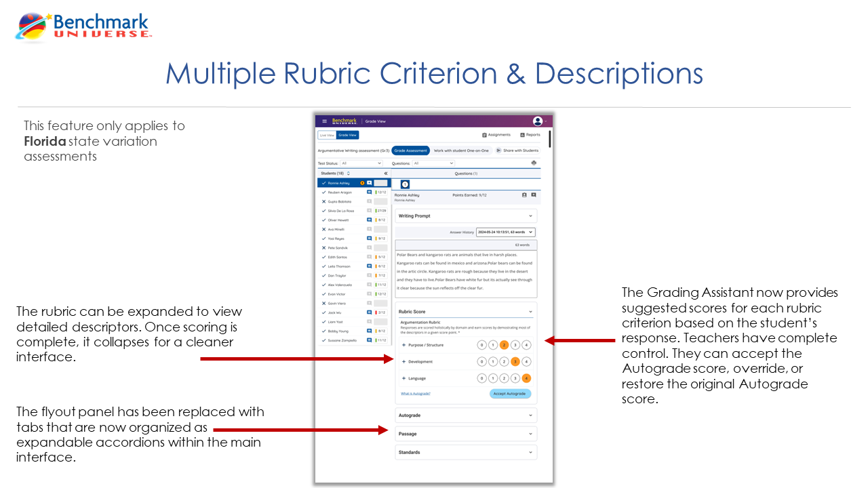Viewport: 868px width, 488px height.
Task: Set Purpose / Structure score to 0
Action: pos(481,345)
